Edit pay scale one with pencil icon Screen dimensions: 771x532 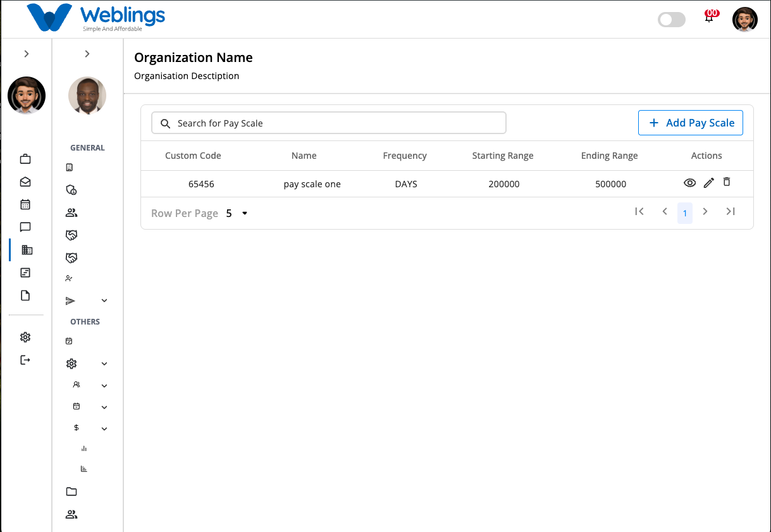(709, 183)
